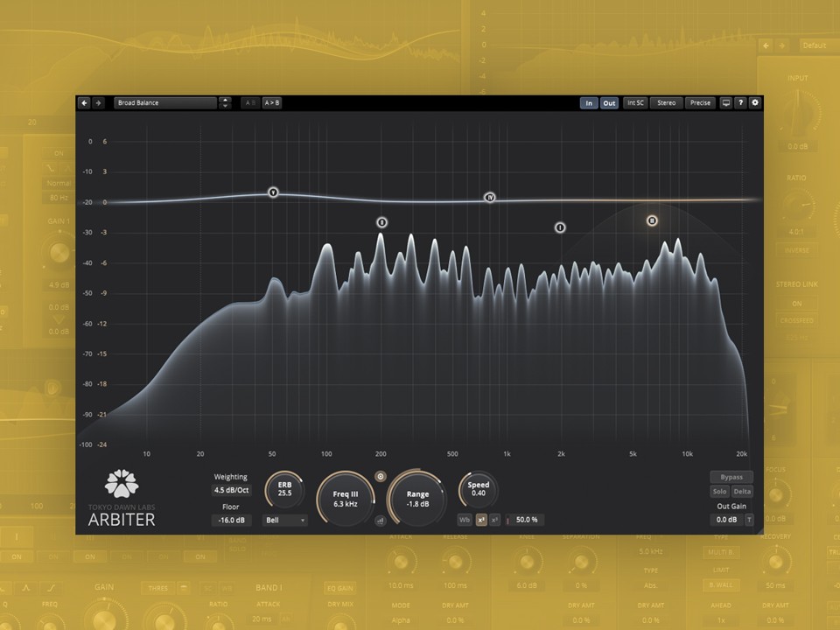
Task: Click the ARBITER plugin title
Action: (x=122, y=520)
